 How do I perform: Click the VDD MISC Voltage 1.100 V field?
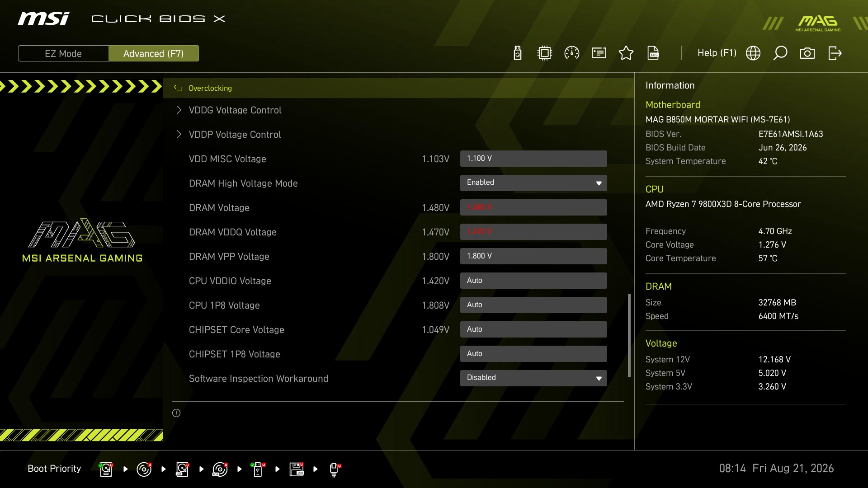533,159
